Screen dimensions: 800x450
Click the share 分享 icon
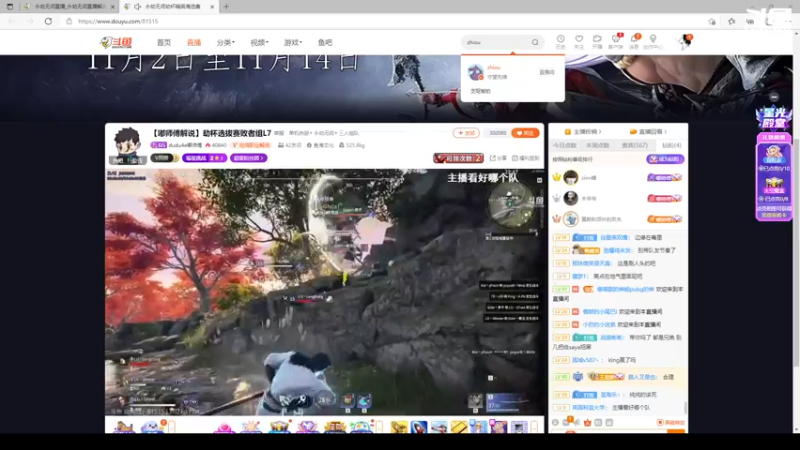tap(498, 158)
